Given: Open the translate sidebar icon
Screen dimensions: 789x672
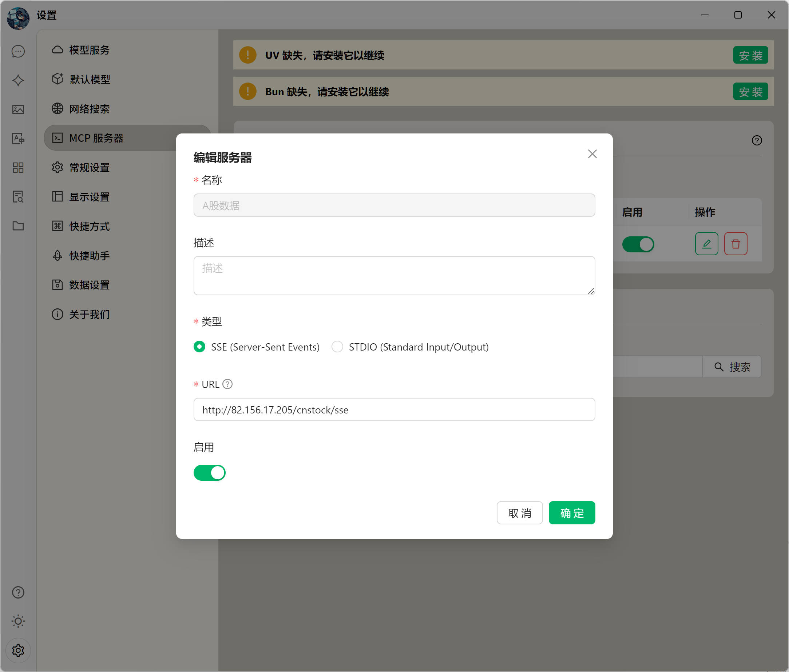Looking at the screenshot, I should coord(18,139).
